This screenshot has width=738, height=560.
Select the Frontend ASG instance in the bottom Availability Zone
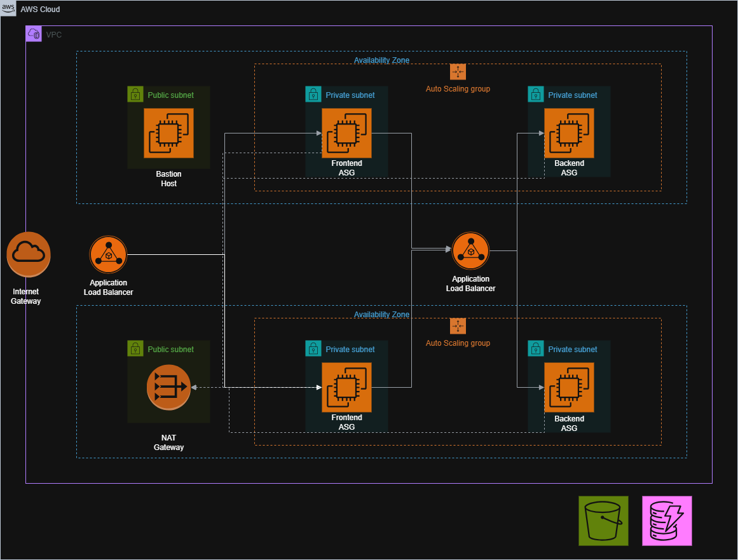tap(346, 387)
